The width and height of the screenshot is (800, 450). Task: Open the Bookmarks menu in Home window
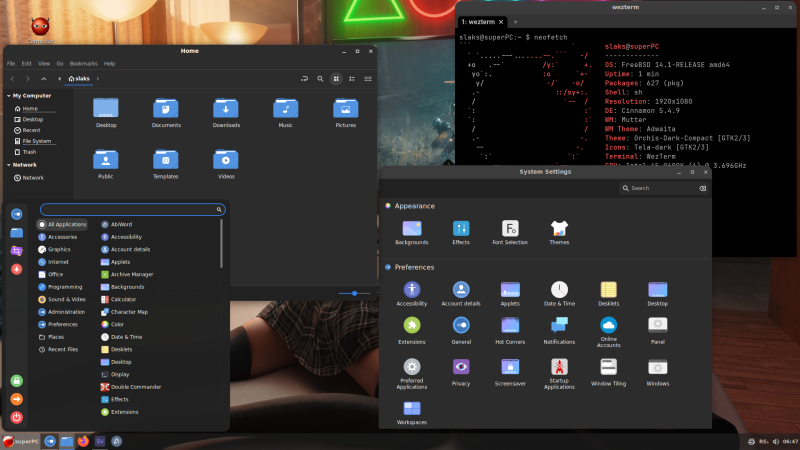coord(83,64)
